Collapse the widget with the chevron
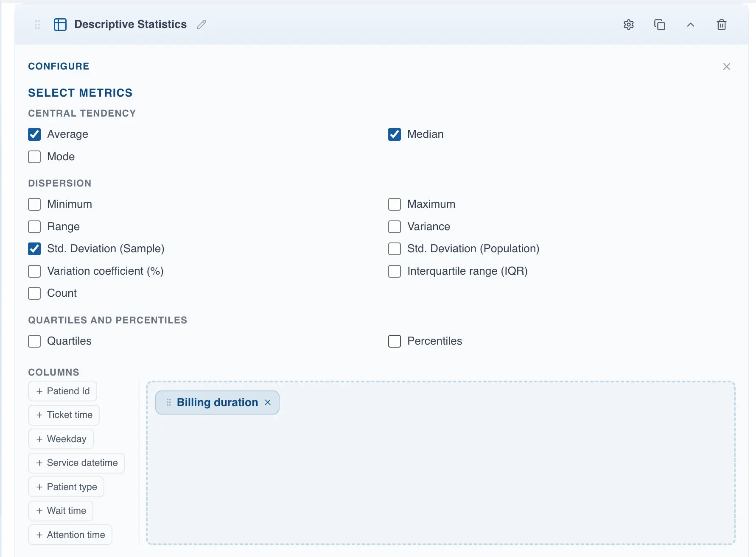Image resolution: width=756 pixels, height=557 pixels. [690, 25]
